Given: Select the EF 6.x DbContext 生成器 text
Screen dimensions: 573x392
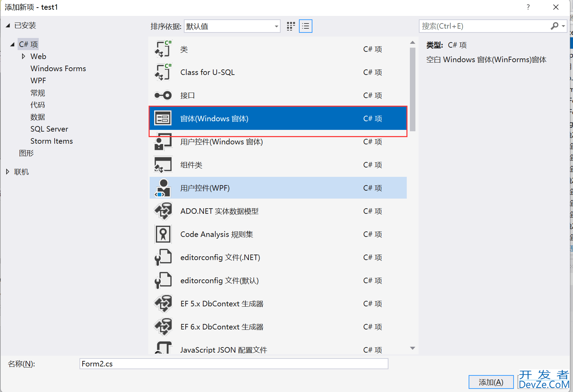Looking at the screenshot, I should pyautogui.click(x=222, y=327).
